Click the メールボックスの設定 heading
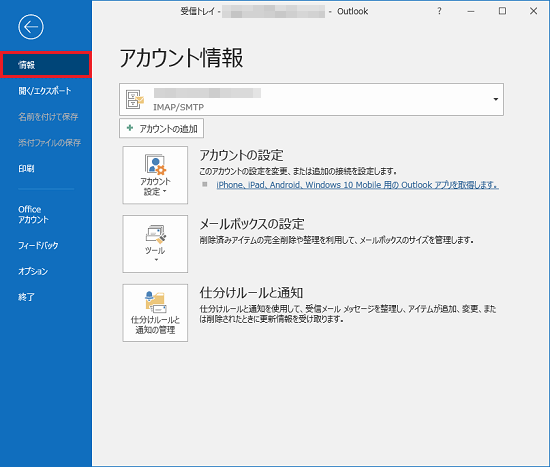Screen dimensions: 550x467 [x=252, y=224]
